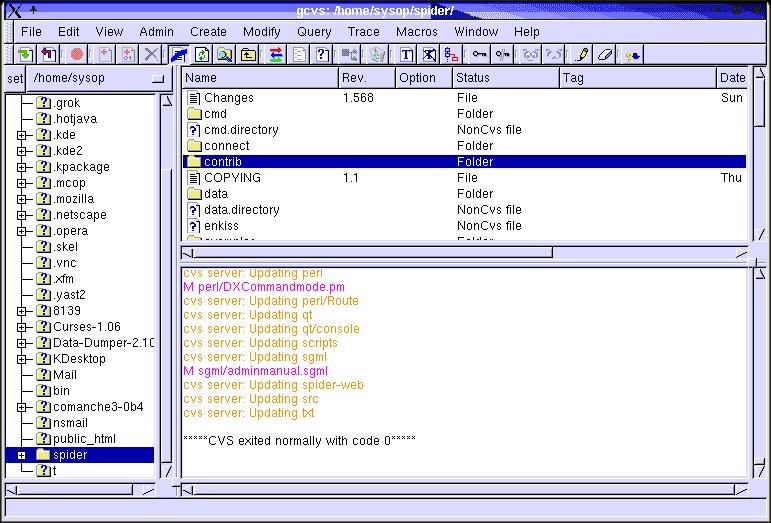The image size is (771, 523).
Task: Click the Create tag 'T' icon
Action: point(406,54)
